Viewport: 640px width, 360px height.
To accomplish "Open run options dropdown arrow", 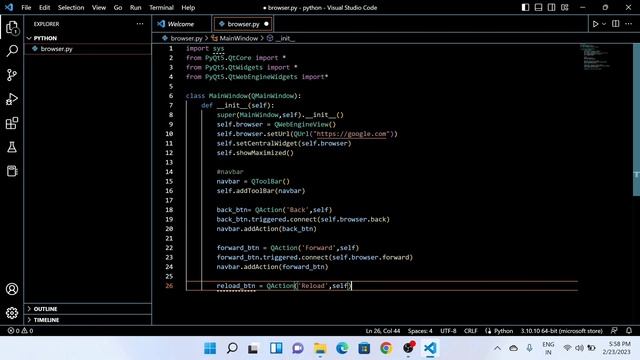I will 604,24.
